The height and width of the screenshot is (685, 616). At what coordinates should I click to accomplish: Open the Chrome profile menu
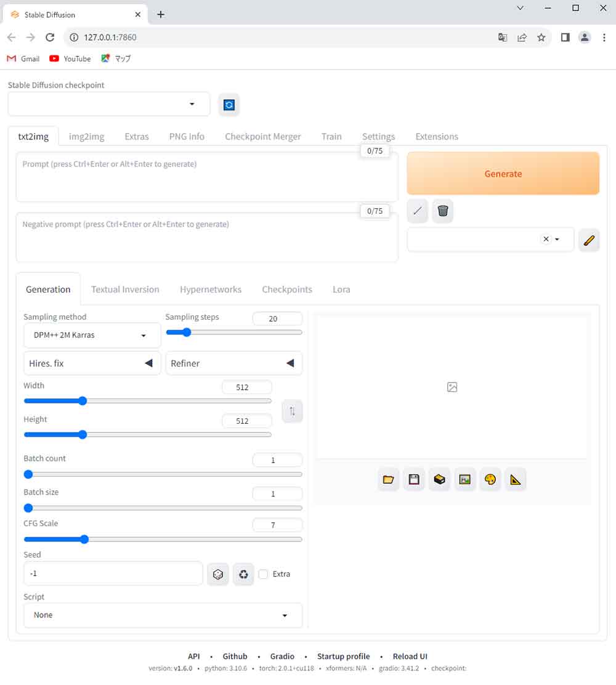click(585, 38)
